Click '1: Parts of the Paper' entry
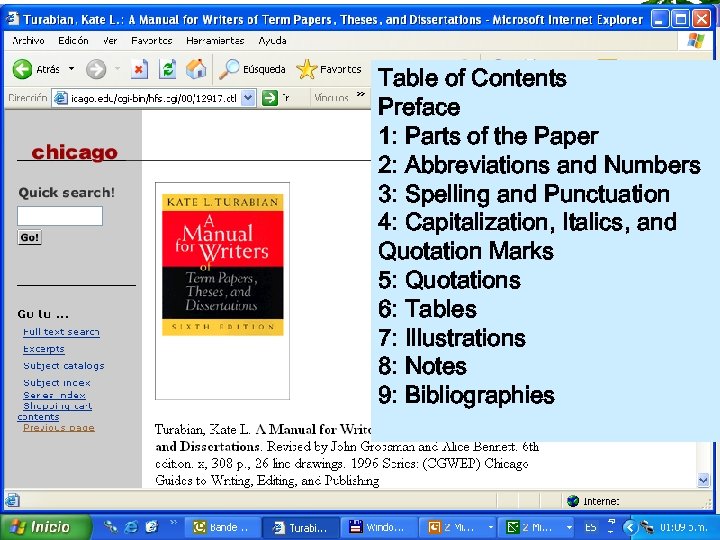The image size is (720, 540). [489, 136]
